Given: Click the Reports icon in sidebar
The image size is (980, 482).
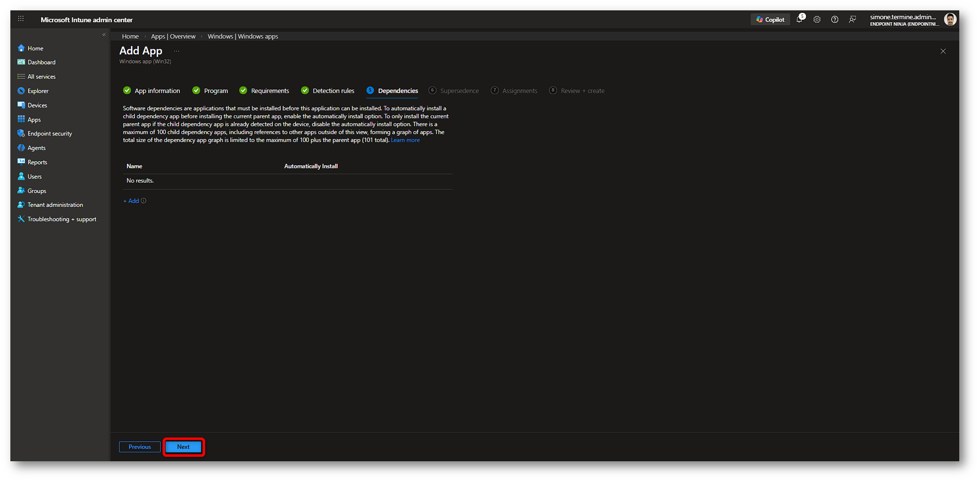Looking at the screenshot, I should 21,162.
